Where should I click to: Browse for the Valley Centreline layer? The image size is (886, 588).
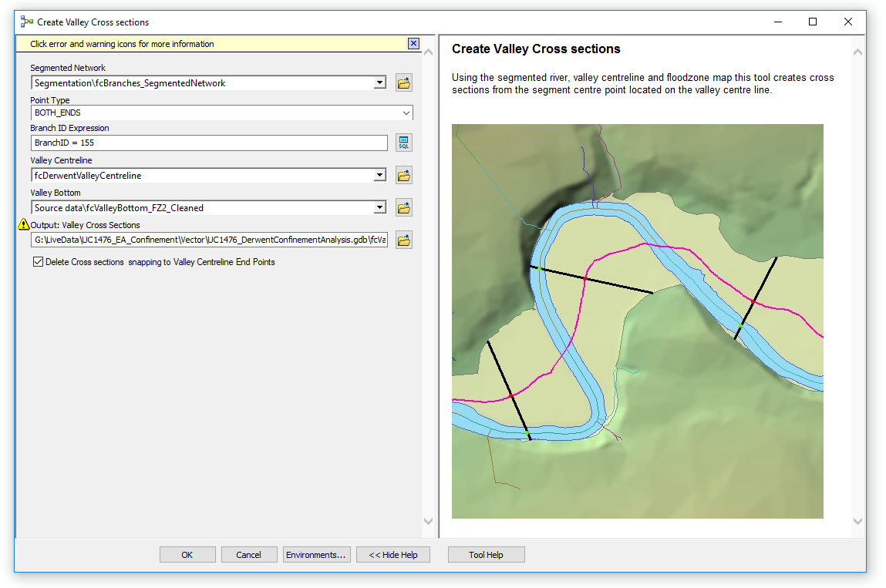[x=404, y=175]
